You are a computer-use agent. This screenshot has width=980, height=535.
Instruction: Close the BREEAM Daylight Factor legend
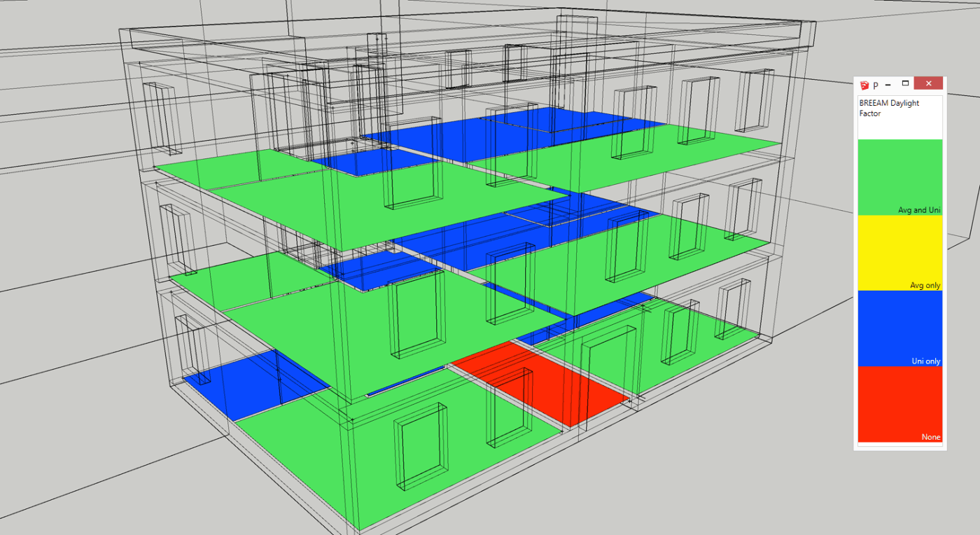pyautogui.click(x=929, y=83)
